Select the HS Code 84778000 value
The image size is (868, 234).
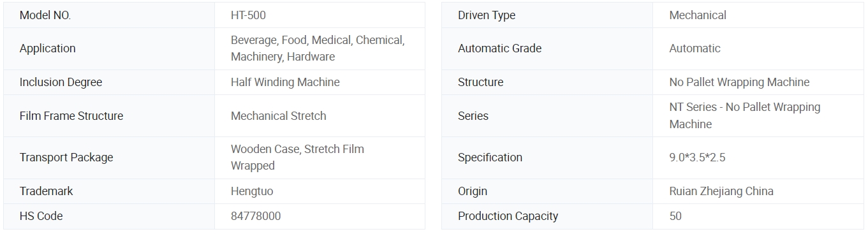[x=256, y=216]
